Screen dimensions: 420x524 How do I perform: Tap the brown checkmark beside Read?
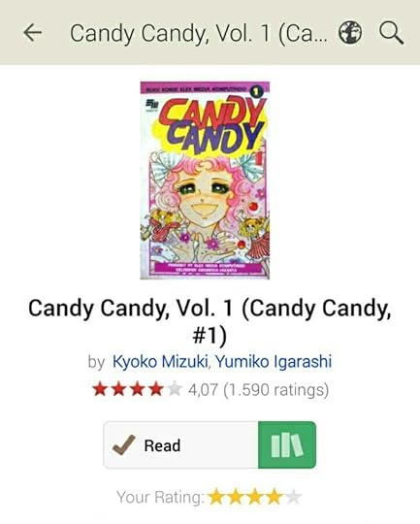point(123,444)
